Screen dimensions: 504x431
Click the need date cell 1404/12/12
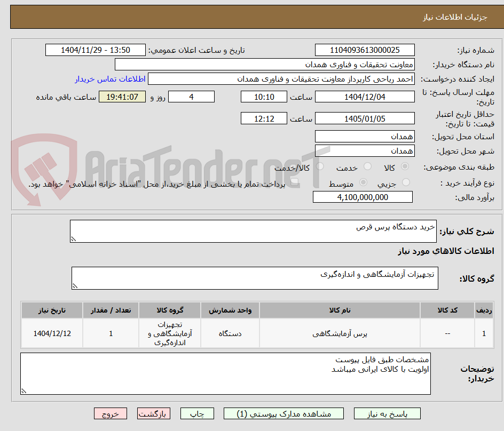click(52, 334)
